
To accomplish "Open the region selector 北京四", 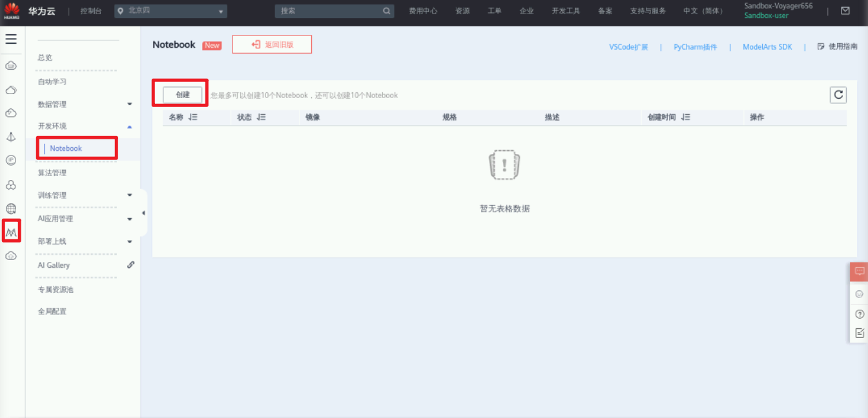I will click(171, 11).
